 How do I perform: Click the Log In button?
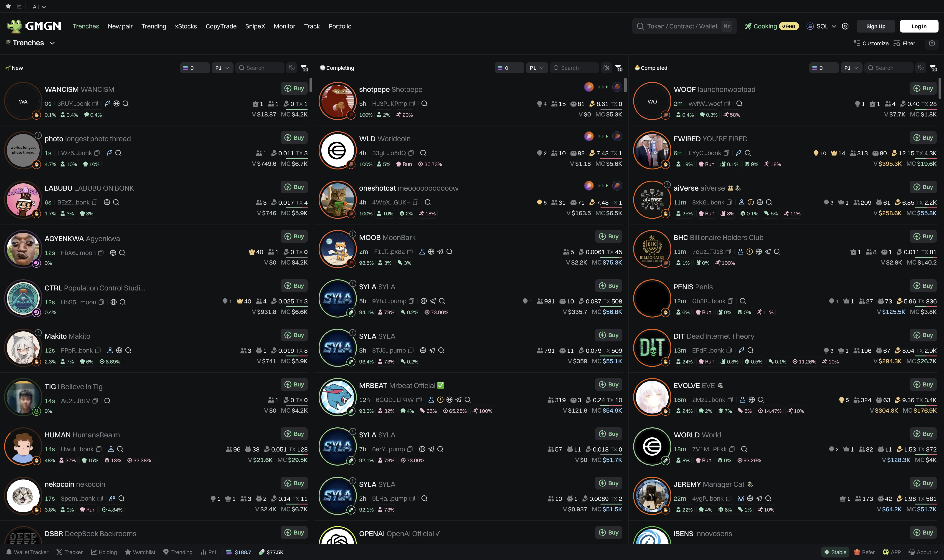tap(919, 26)
